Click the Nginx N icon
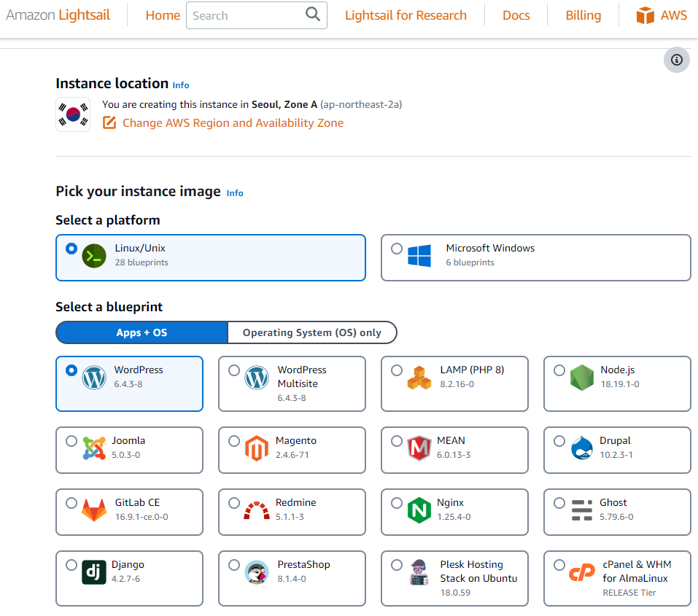This screenshot has height=616, width=698. 419,510
